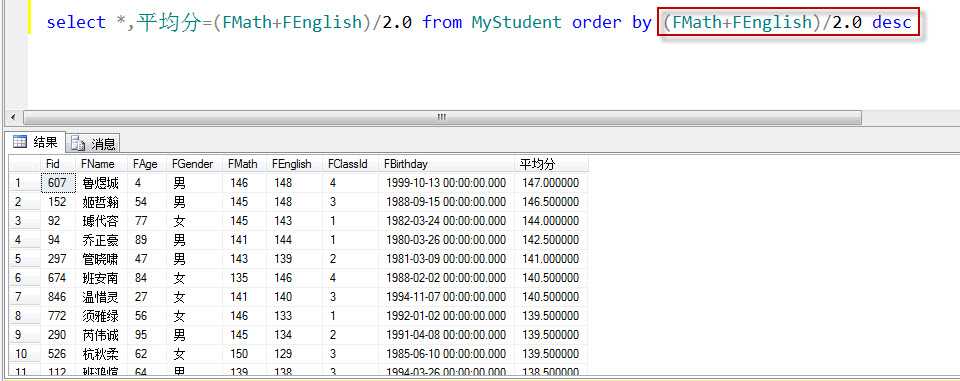Place the cursor in the SQL query text
Viewport: 960px width, 381px height.
pyautogui.click(x=479, y=23)
